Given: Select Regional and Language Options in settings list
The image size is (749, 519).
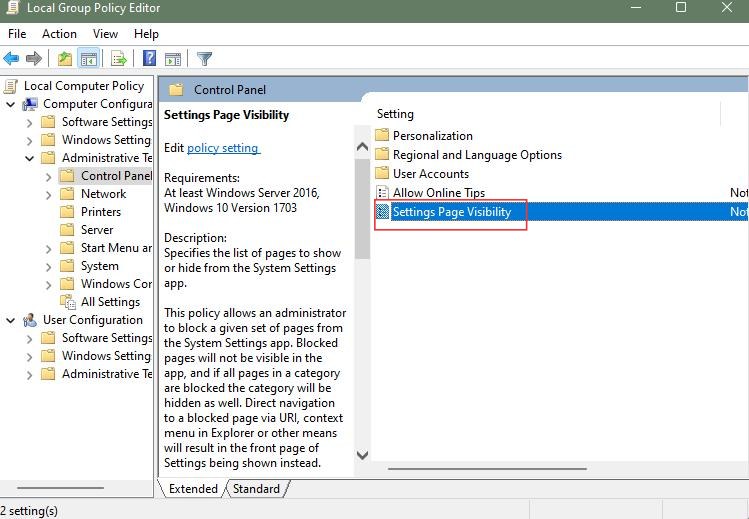Looking at the screenshot, I should [477, 155].
